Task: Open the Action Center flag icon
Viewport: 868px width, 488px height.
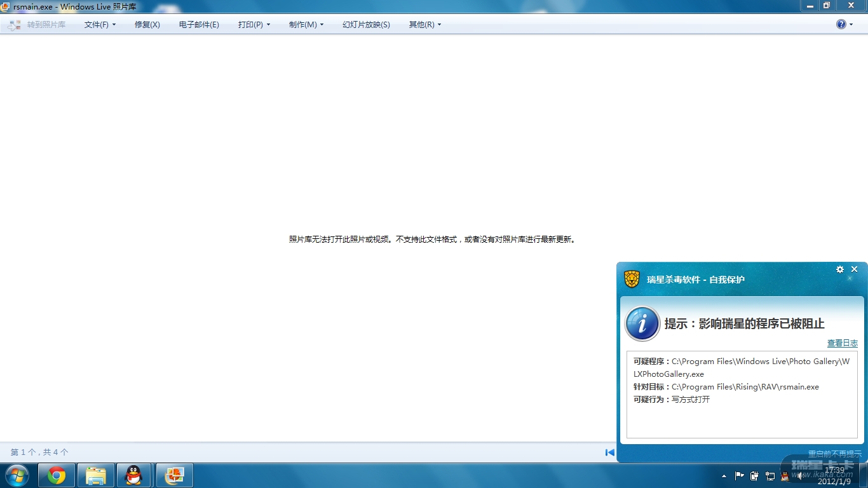Action: (739, 475)
